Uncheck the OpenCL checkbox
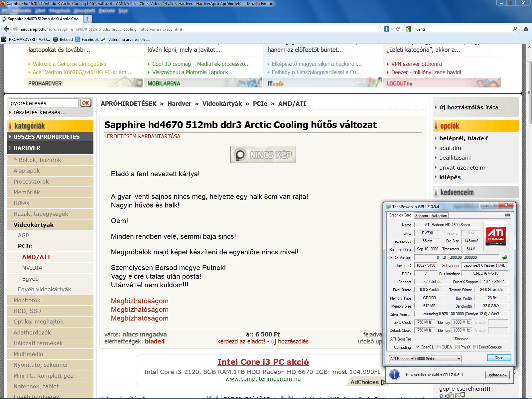This screenshot has height=399, width=532. coord(418,347)
